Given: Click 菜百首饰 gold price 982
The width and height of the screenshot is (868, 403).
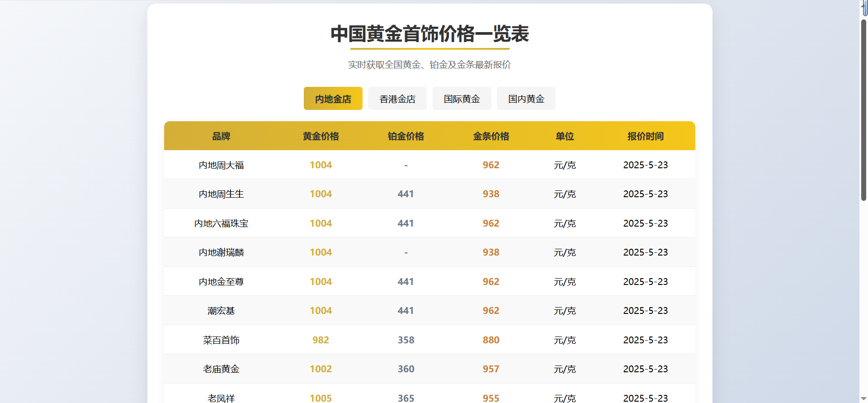Looking at the screenshot, I should coord(321,340).
